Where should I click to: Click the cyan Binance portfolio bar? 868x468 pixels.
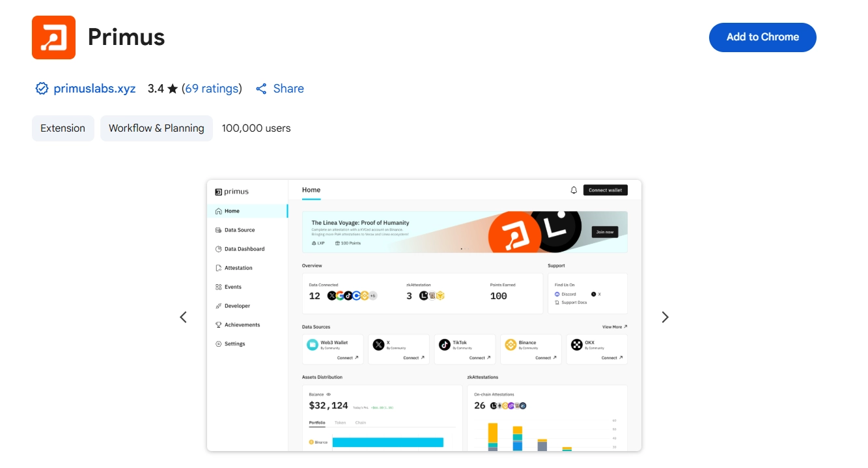pyautogui.click(x=387, y=442)
